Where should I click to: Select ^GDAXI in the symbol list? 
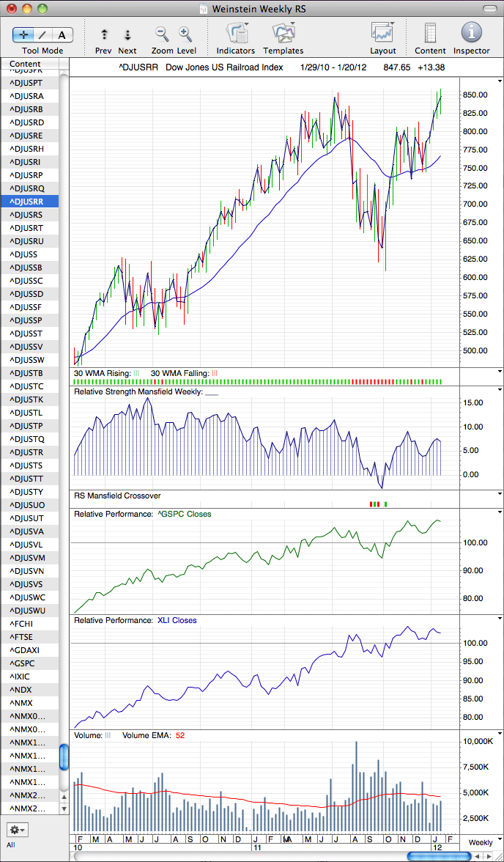click(x=30, y=649)
